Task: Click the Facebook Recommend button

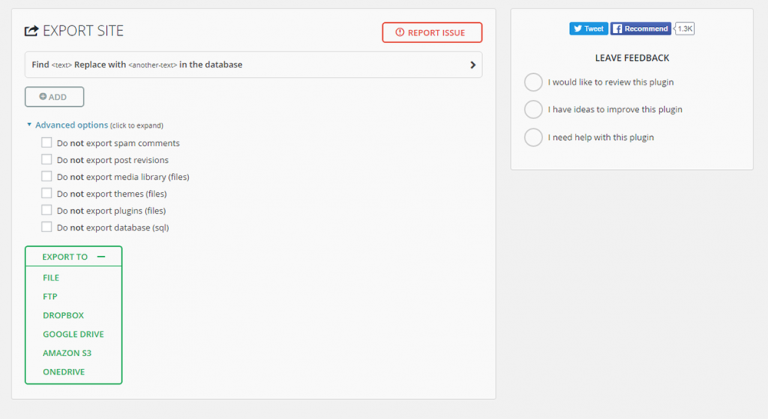Action: [x=640, y=29]
